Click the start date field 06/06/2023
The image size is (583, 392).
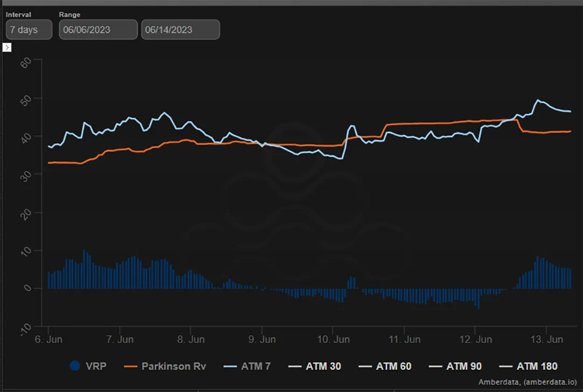coord(98,30)
